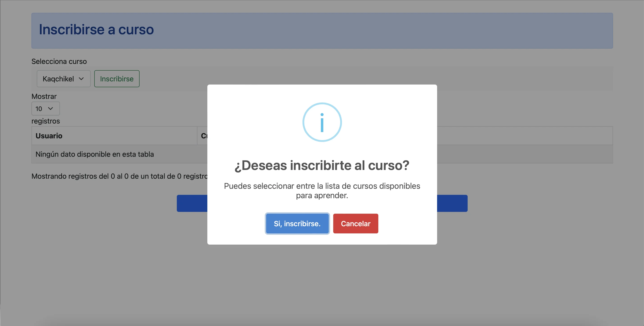Click the "Mostrar" label
644x326 pixels.
pos(44,96)
